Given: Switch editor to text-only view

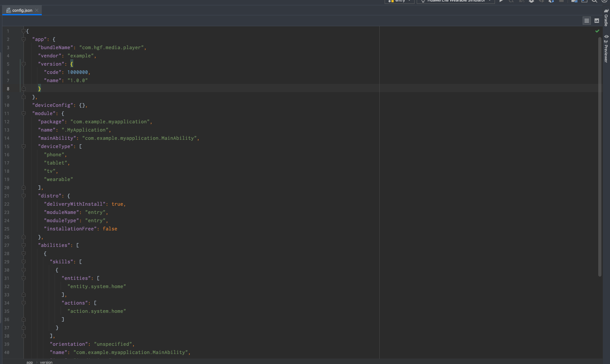Looking at the screenshot, I should [586, 21].
